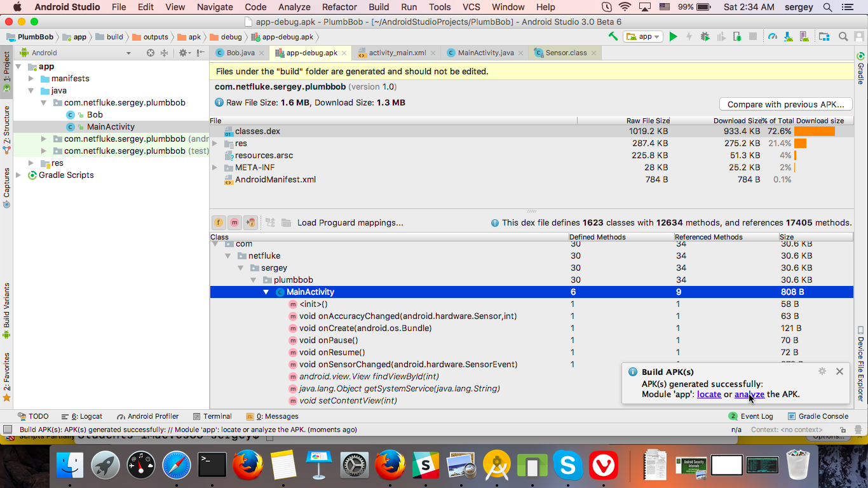The width and height of the screenshot is (868, 488).
Task: Open the Gradle Console tool window
Action: point(818,416)
